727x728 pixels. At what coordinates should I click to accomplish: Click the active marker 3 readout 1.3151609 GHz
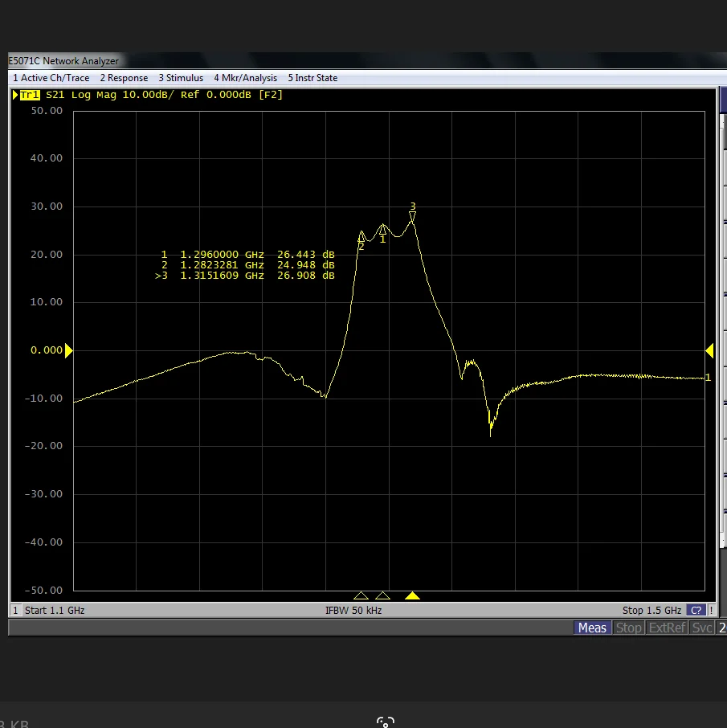coord(222,276)
